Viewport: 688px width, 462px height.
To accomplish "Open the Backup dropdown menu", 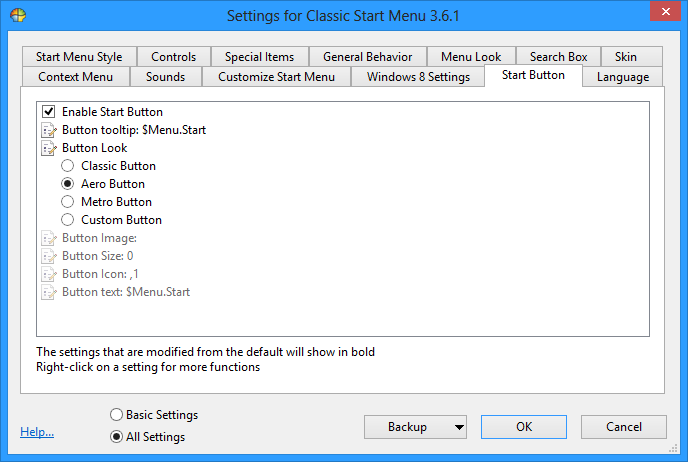I will [414, 427].
